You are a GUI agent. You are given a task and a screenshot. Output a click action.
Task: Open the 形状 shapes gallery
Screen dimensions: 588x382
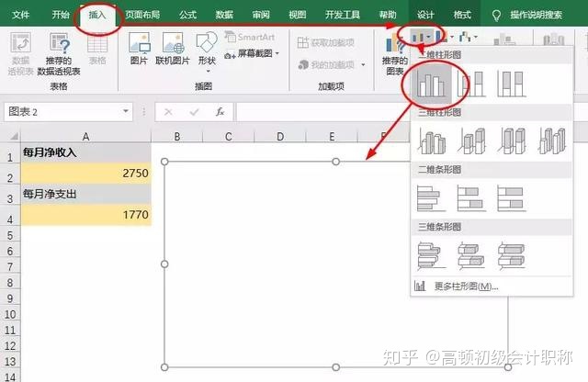[x=207, y=51]
